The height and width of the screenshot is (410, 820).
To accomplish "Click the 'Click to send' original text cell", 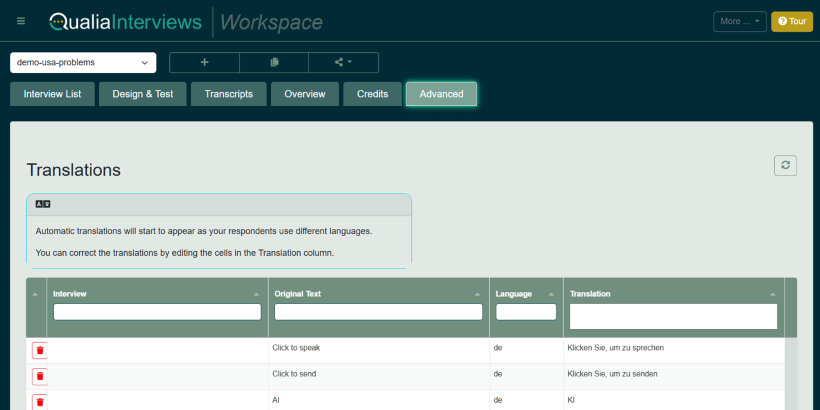I will tap(379, 377).
